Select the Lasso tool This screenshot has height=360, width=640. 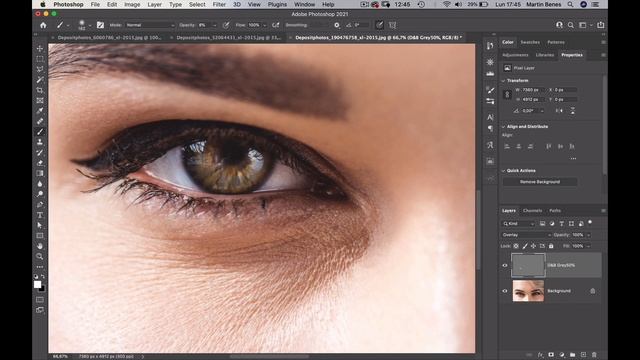(40, 69)
